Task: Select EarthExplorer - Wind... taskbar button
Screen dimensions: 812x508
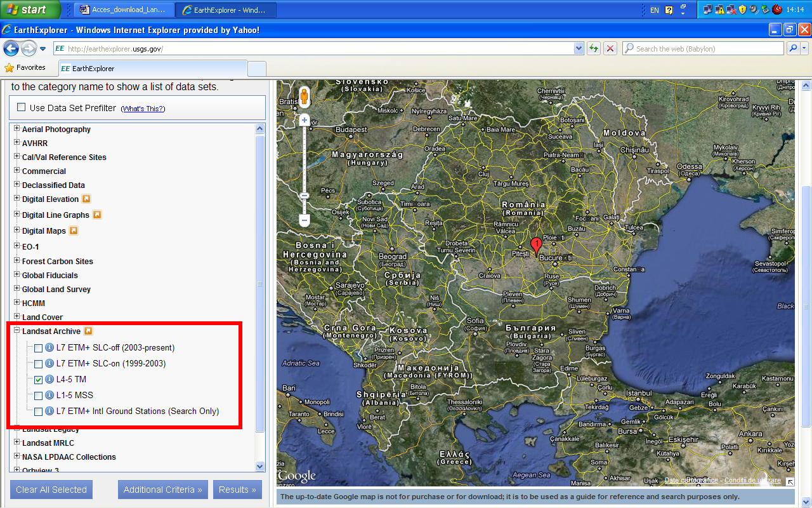Action: (225, 10)
